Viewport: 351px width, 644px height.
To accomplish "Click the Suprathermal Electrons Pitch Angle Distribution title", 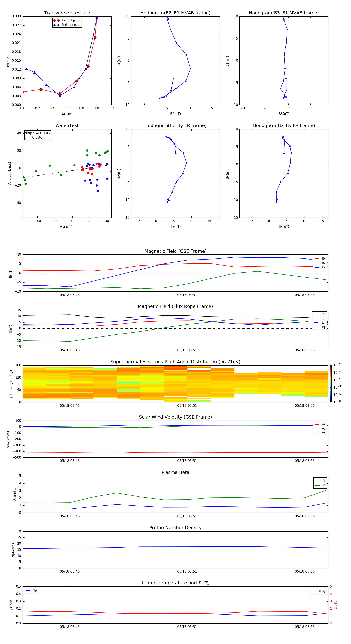I will [x=175, y=362].
